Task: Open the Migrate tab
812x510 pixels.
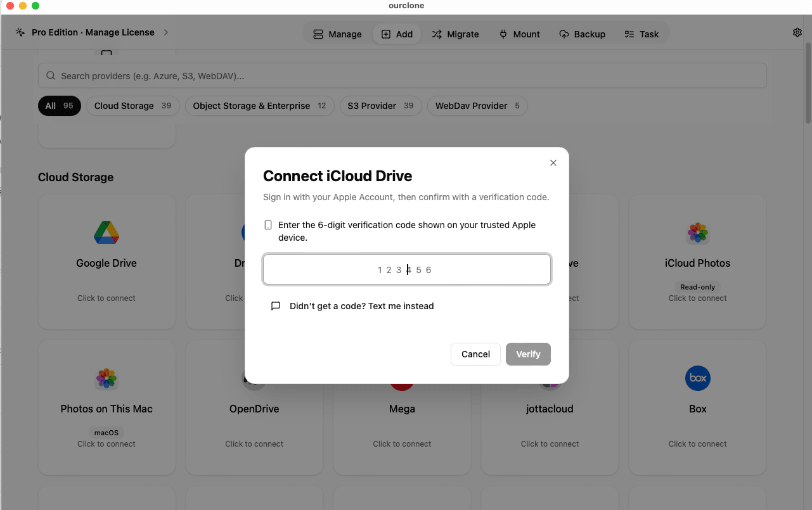Action: [x=455, y=34]
